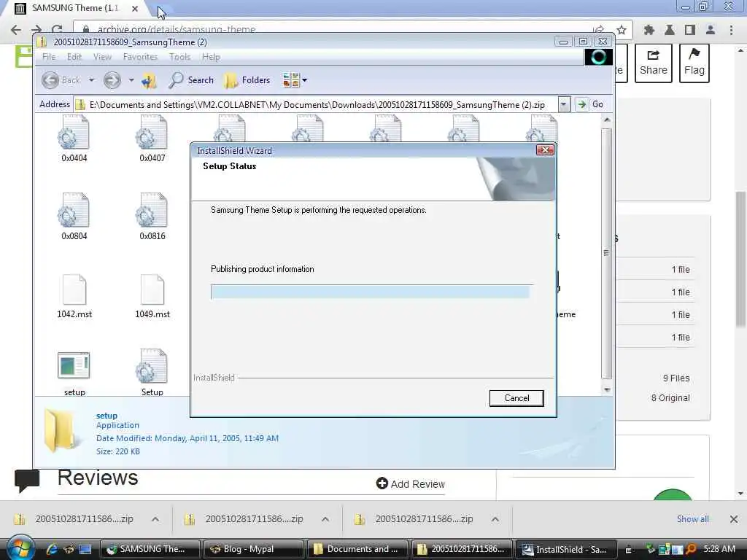
Task: Open first downloaded zip options chevron
Action: [x=155, y=519]
